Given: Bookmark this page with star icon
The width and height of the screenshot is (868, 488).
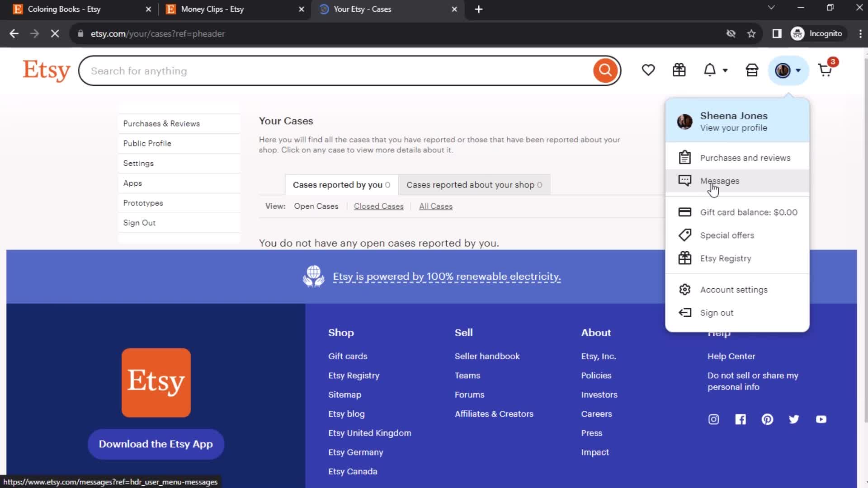Looking at the screenshot, I should click(751, 33).
